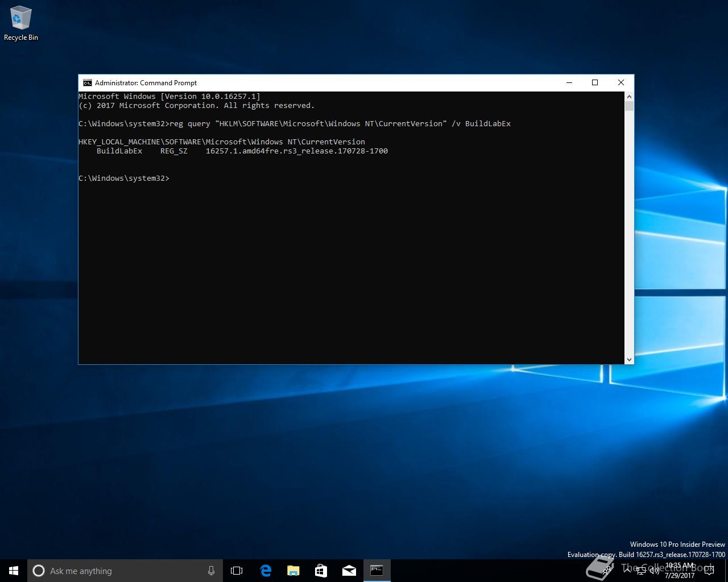728x582 pixels.
Task: Click the scroll down arrow in Command Prompt
Action: [x=629, y=359]
